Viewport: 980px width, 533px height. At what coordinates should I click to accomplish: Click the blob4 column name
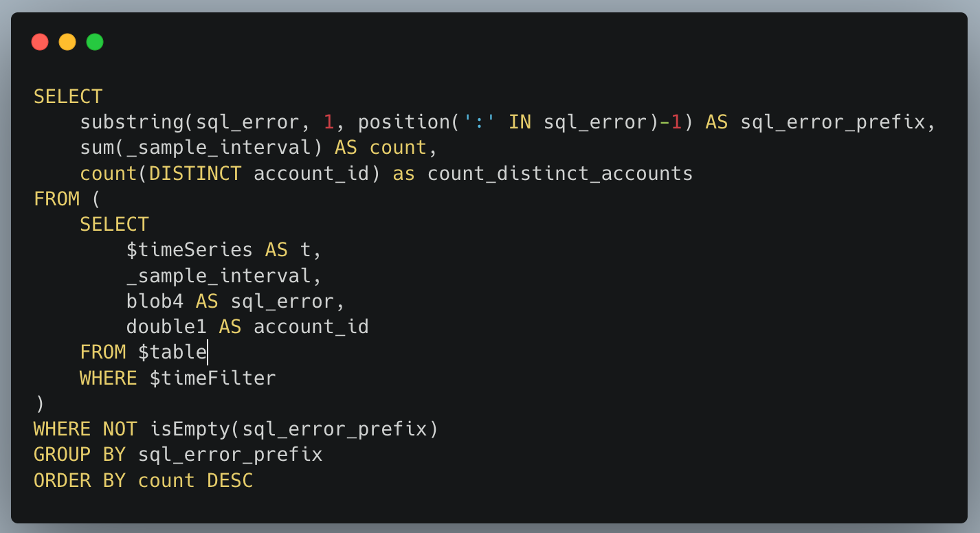155,301
